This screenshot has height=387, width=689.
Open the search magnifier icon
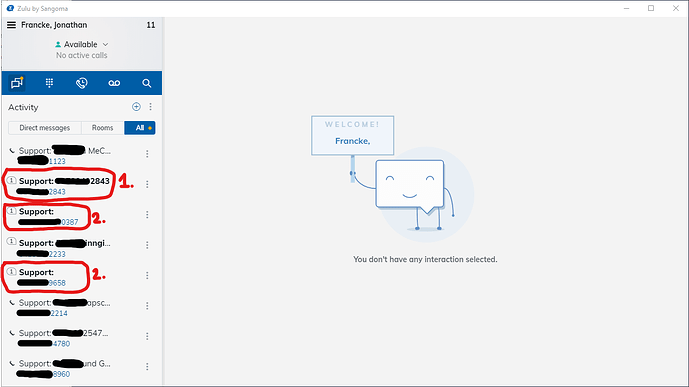pyautogui.click(x=147, y=83)
